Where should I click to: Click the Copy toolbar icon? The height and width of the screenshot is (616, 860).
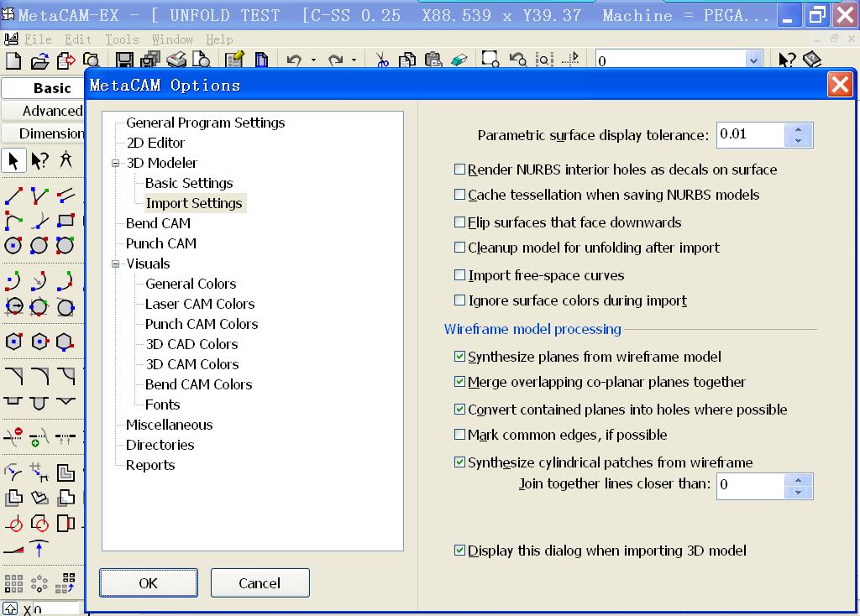pyautogui.click(x=407, y=60)
